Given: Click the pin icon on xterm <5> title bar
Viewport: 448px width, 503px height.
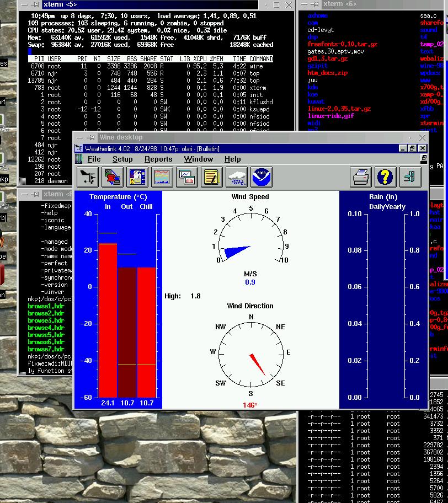Looking at the screenshot, I should tap(35, 4).
